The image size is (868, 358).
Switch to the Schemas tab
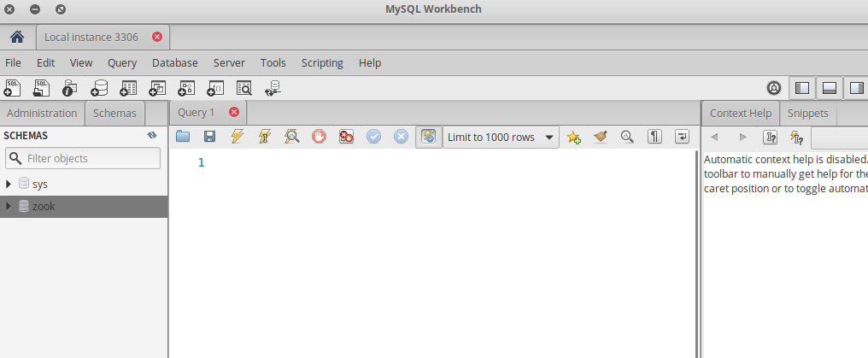tap(114, 113)
